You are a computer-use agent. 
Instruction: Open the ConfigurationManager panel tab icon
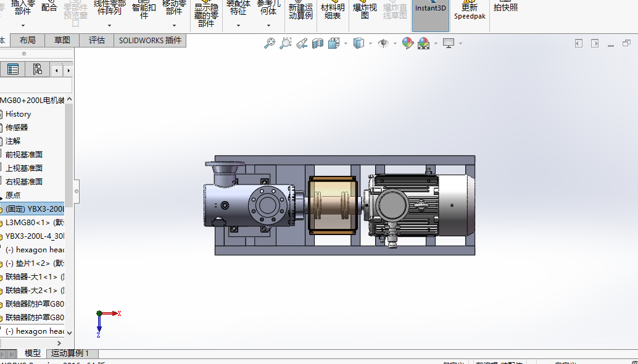click(37, 70)
